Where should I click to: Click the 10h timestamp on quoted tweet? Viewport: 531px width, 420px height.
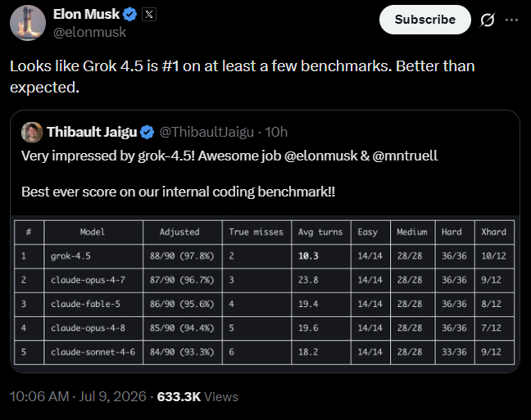276,132
